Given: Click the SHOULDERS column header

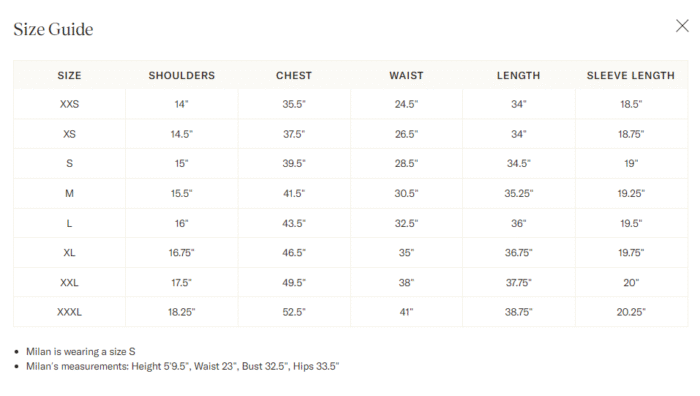Looking at the screenshot, I should (x=182, y=75).
